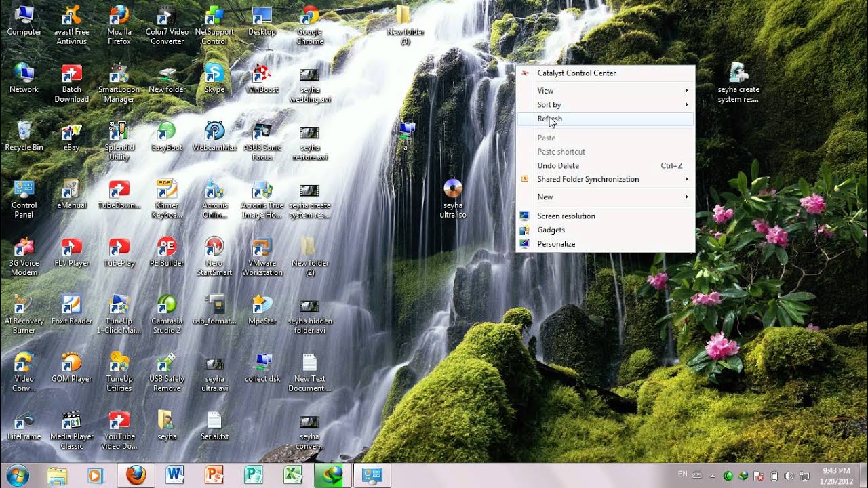This screenshot has width=868, height=488.
Task: Open Screen resolution from context menu
Action: coord(606,216)
